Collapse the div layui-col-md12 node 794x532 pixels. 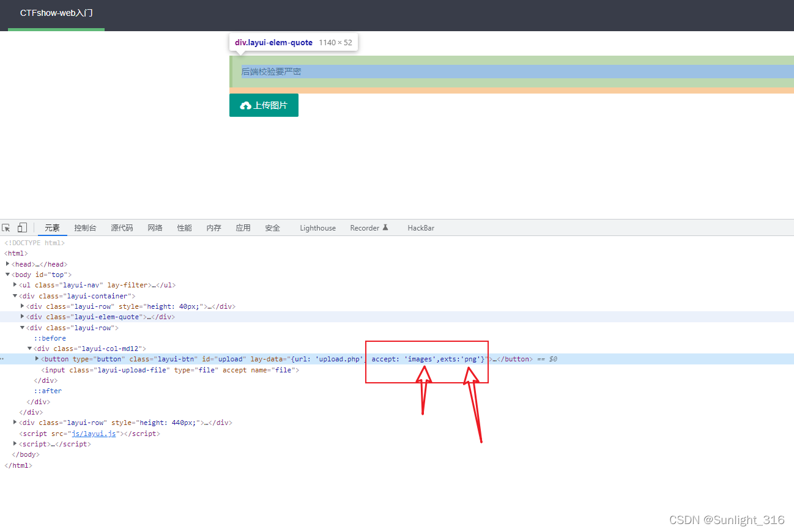29,349
